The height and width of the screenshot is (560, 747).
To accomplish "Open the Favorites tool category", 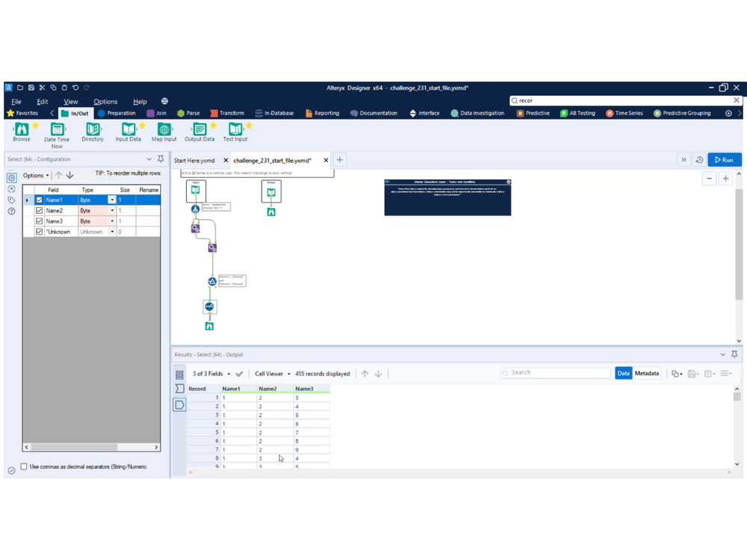I will tap(22, 114).
